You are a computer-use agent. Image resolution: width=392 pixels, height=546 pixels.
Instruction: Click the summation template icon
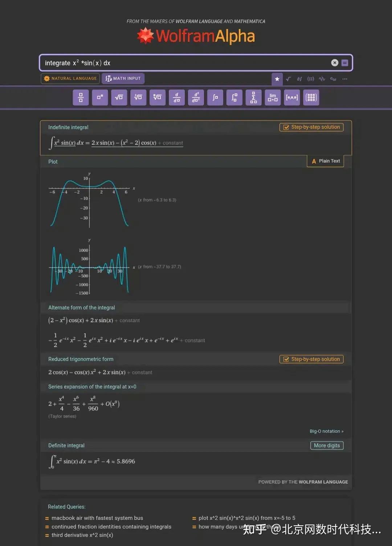(253, 97)
